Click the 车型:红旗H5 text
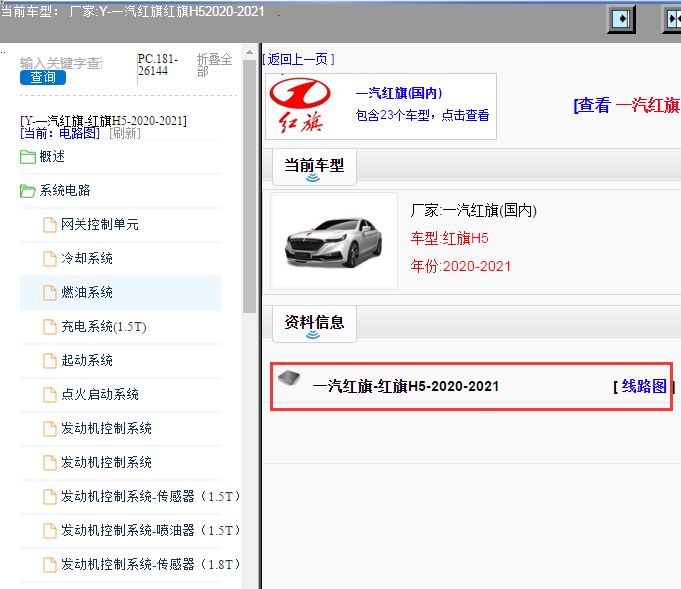 point(450,238)
